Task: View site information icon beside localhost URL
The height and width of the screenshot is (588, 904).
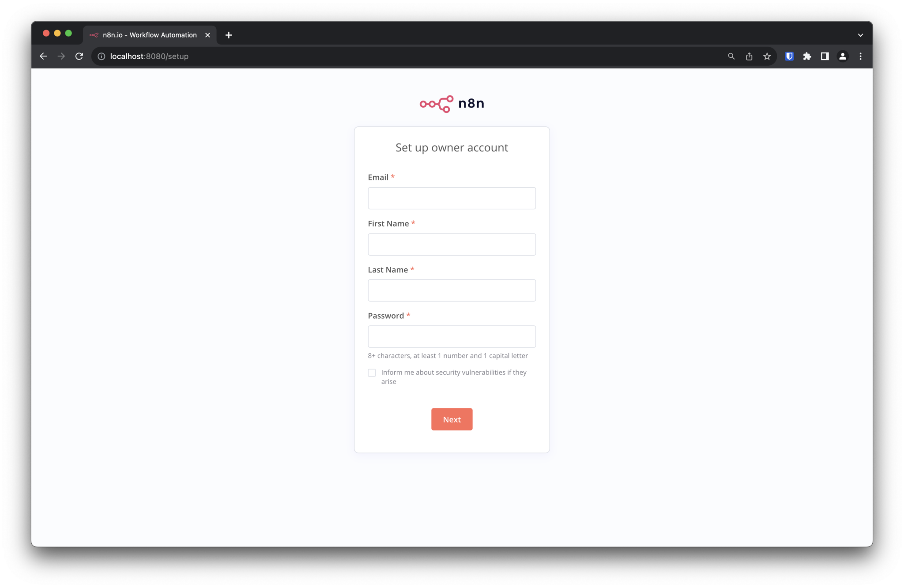Action: coord(101,56)
